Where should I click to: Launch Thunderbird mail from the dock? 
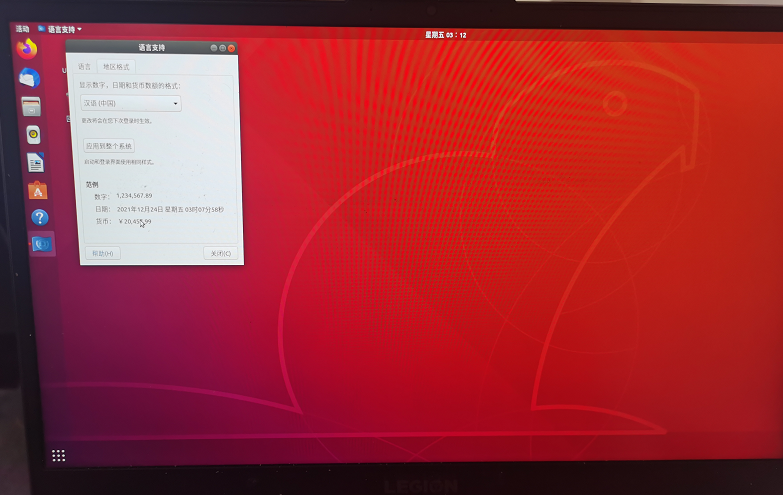pyautogui.click(x=29, y=78)
